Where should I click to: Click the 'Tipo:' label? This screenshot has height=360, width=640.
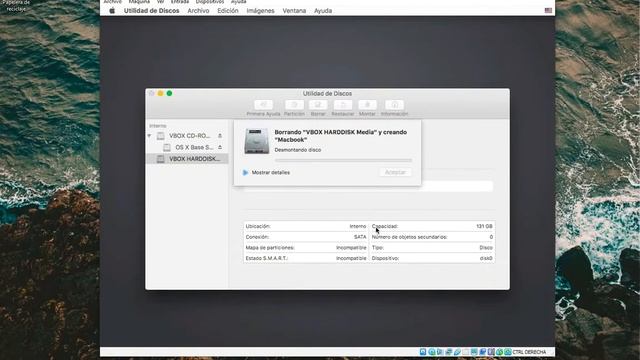[378, 248]
